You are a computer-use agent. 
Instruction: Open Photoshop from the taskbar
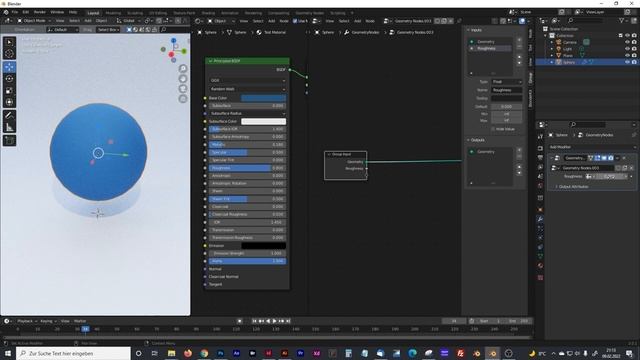click(x=220, y=353)
